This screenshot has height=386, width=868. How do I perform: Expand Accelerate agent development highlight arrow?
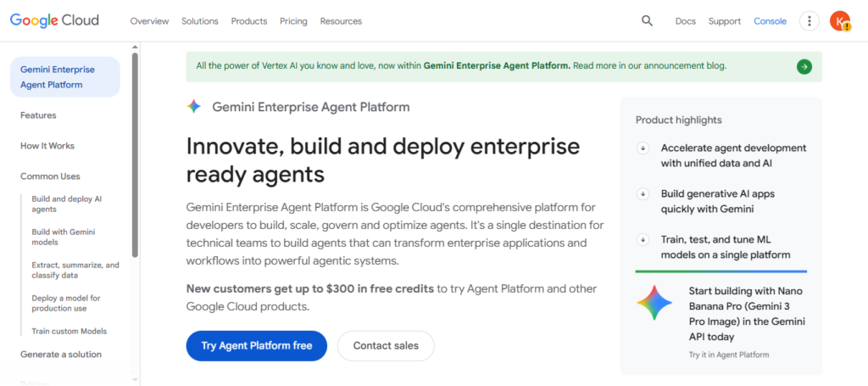(x=643, y=148)
